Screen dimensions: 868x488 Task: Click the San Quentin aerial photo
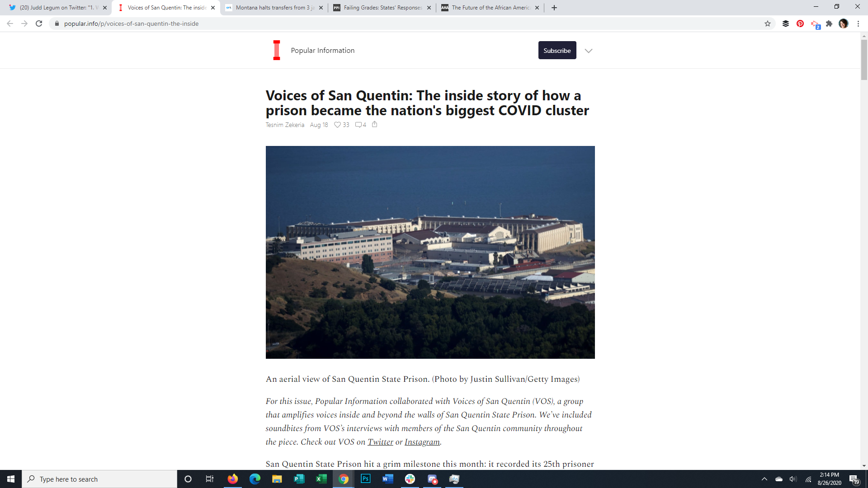coord(430,252)
